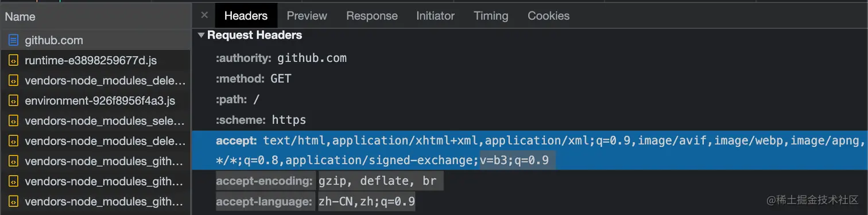The image size is (868, 215).
Task: Click the last vendors-node_modules_gith script icon
Action: coord(13,202)
